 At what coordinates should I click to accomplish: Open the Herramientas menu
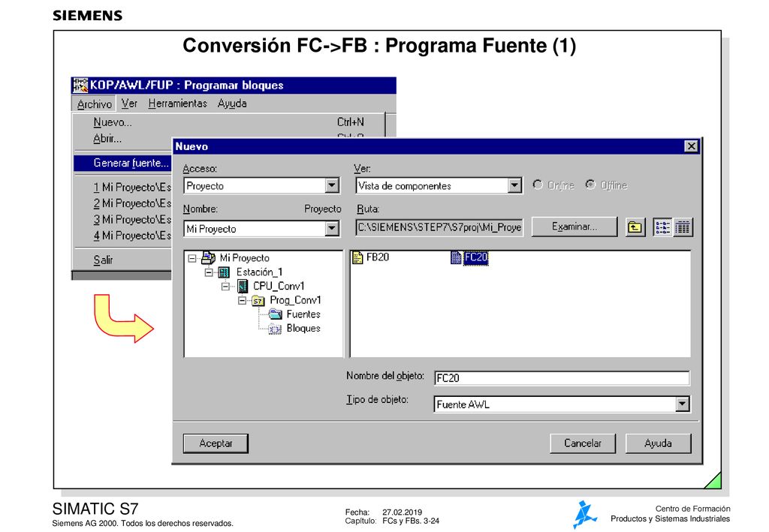pos(177,104)
